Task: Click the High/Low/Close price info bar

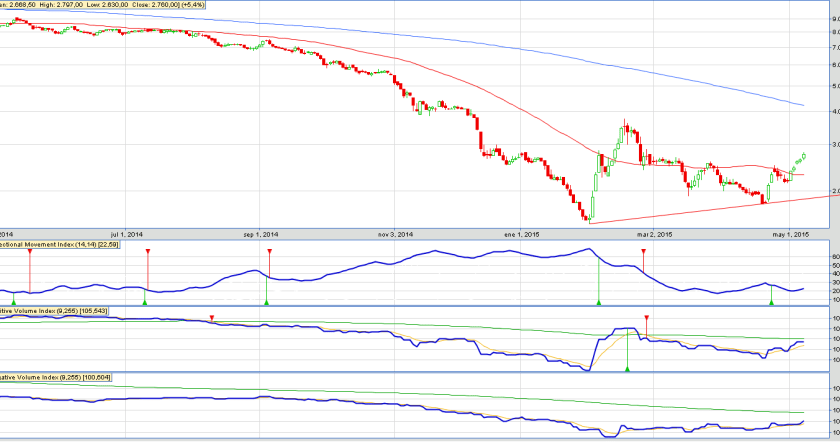Action: pos(100,5)
